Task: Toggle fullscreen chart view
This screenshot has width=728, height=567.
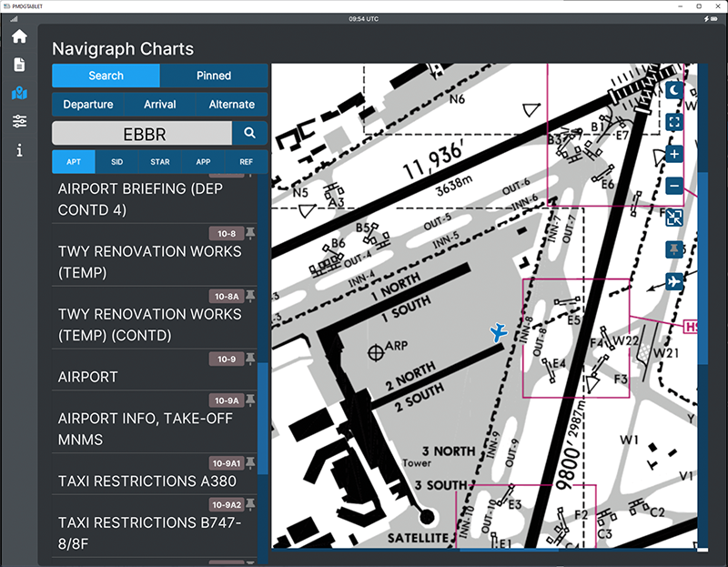Action: 674,121
